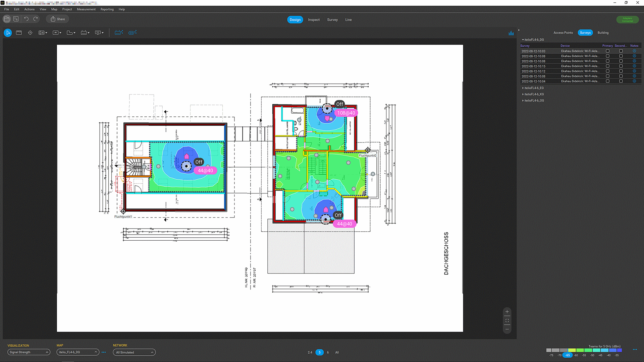Open notes for survey 2022-08-12-10:03
Image resolution: width=644 pixels, height=362 pixels.
pyautogui.click(x=634, y=51)
